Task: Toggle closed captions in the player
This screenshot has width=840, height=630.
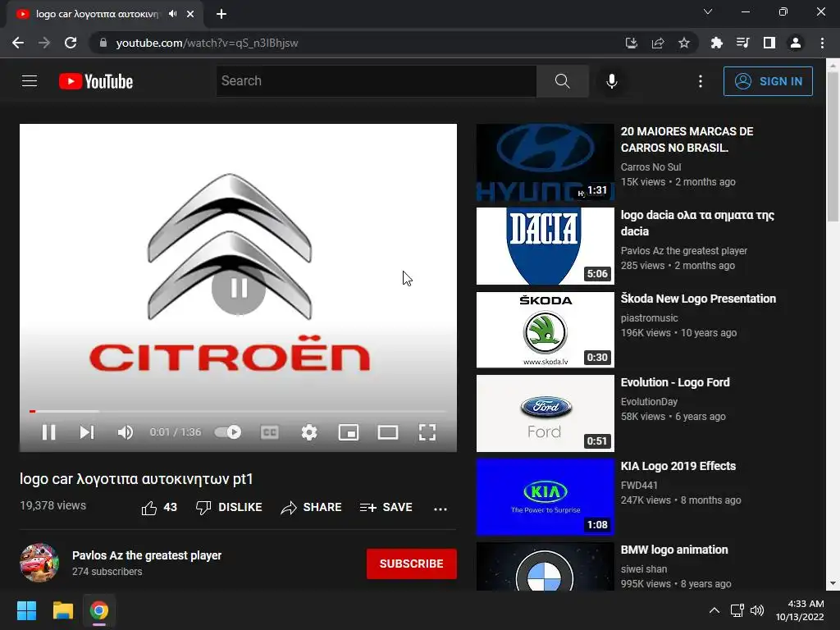Action: click(x=269, y=432)
